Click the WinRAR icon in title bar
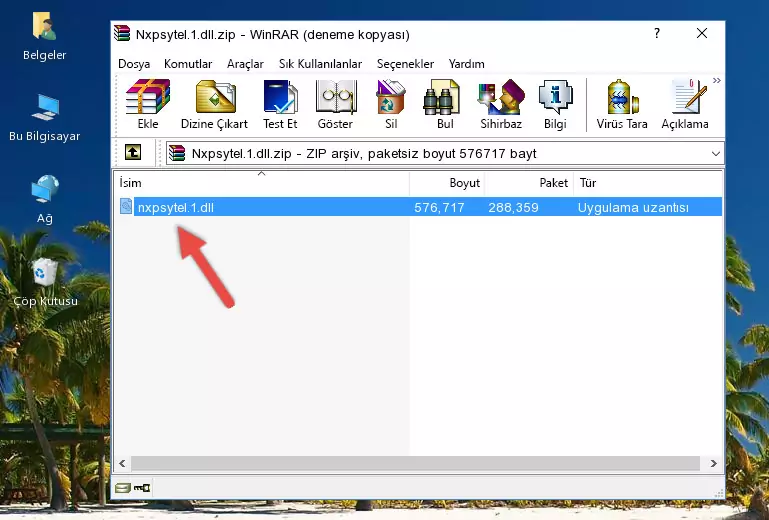 tap(122, 33)
